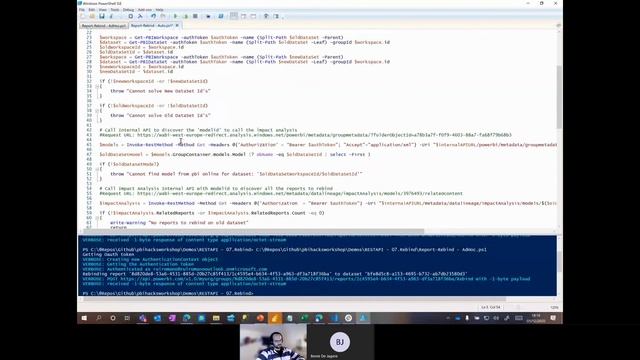Screen dimensions: 640x360
Task: Click the Windows Start button
Action: [x=84, y=318]
